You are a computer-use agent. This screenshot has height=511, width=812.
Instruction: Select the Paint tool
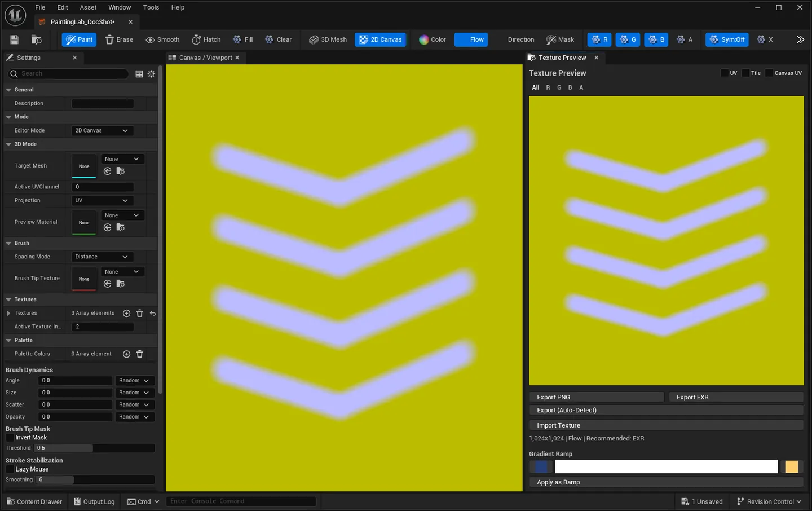[x=79, y=39]
